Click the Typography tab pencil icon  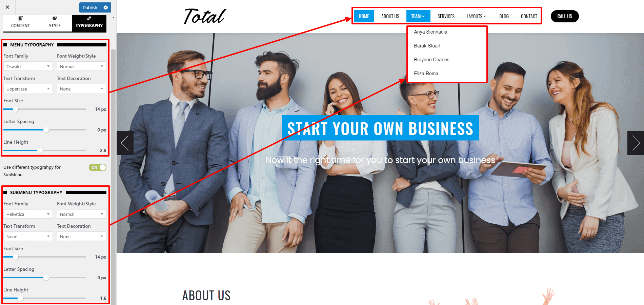pyautogui.click(x=89, y=18)
